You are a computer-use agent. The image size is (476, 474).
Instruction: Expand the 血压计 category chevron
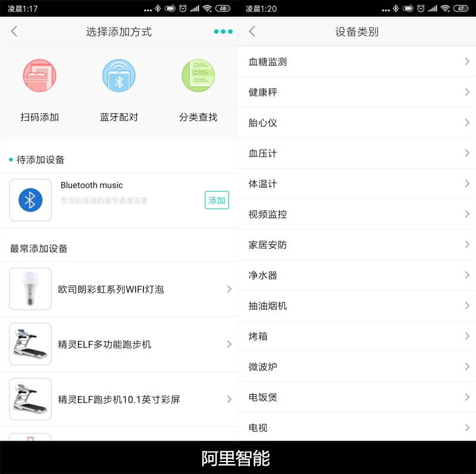pyautogui.click(x=468, y=153)
